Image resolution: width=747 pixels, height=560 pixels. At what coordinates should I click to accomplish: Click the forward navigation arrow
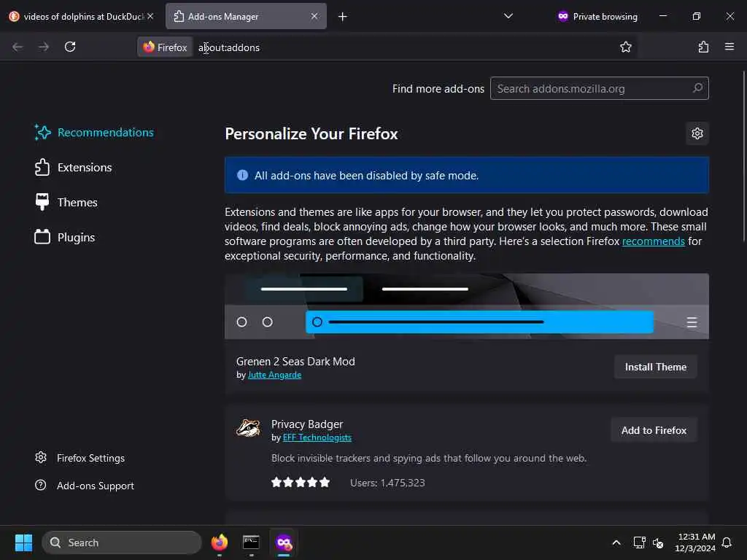pos(43,47)
